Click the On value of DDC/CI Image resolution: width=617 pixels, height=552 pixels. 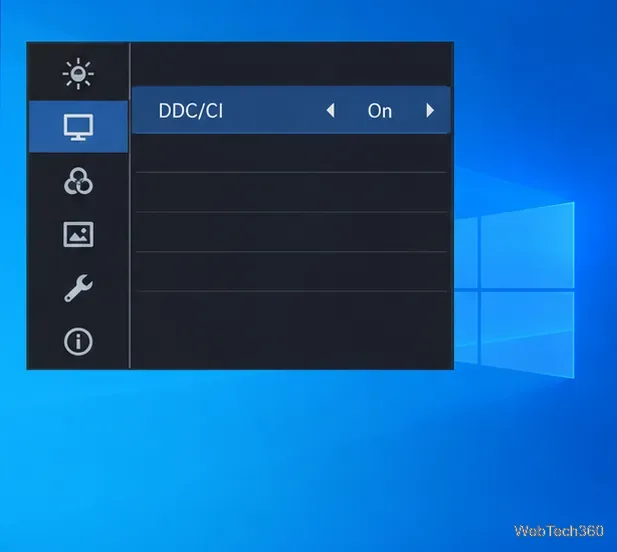380,111
